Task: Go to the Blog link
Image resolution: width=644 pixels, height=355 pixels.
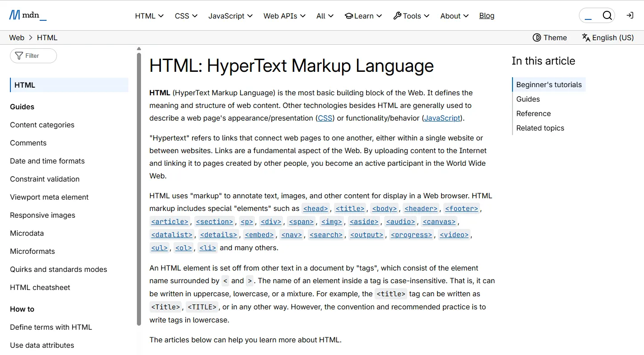Action: click(x=487, y=16)
